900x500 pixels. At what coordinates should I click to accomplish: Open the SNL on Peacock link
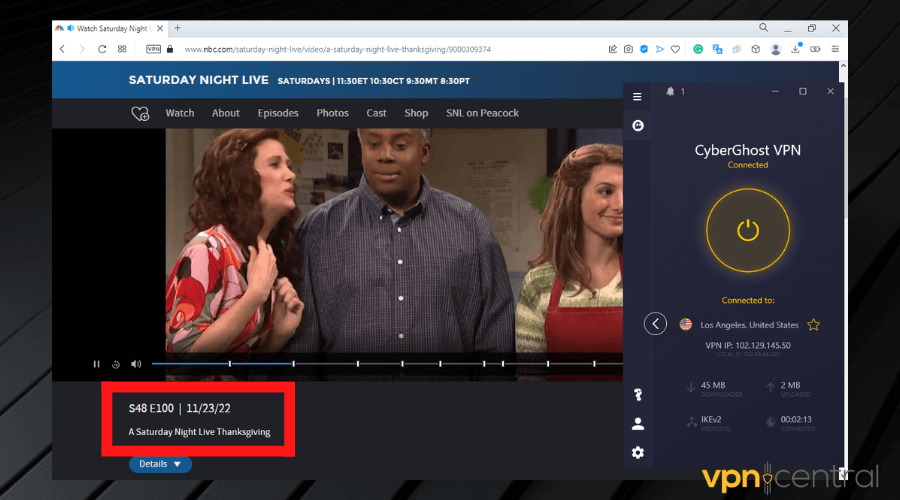pyautogui.click(x=482, y=113)
